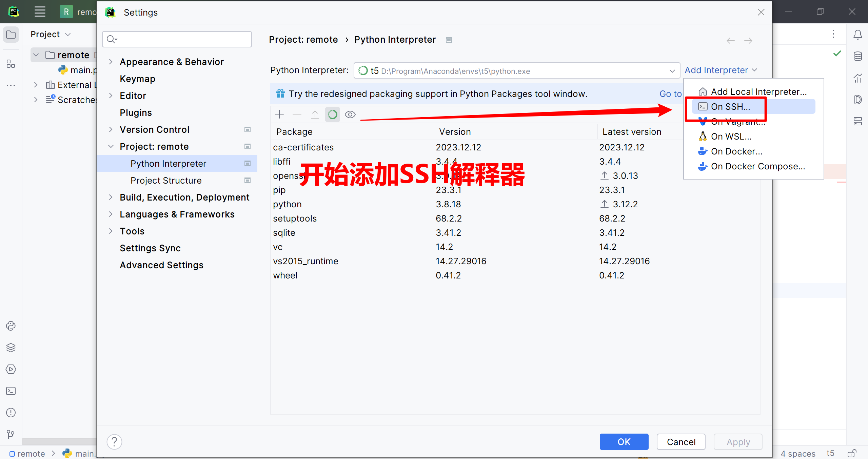
Task: Expand Appearance & Behavior settings
Action: (x=111, y=62)
